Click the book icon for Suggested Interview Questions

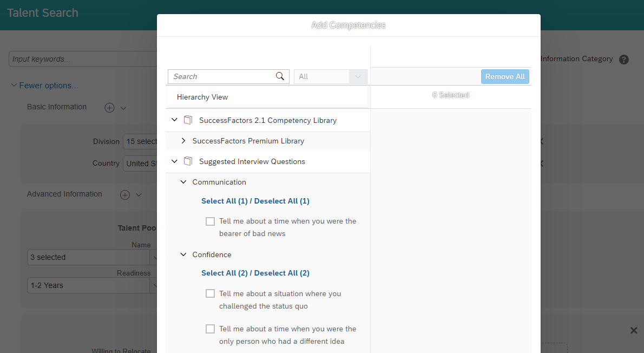[188, 161]
